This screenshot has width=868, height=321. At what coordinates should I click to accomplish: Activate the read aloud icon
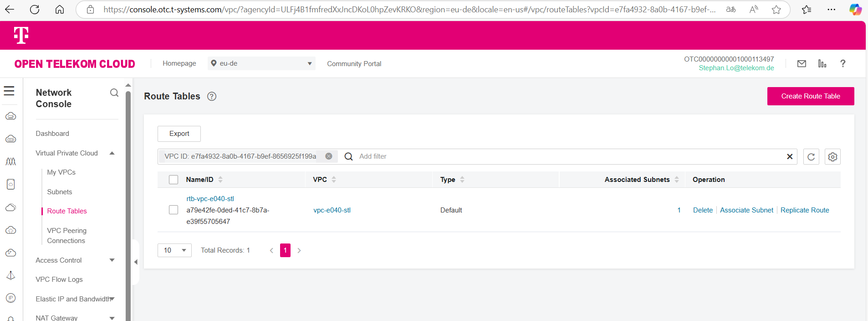[754, 9]
